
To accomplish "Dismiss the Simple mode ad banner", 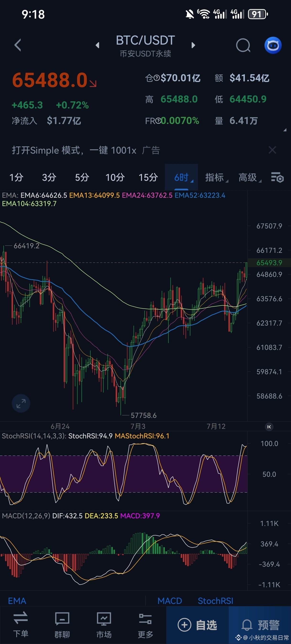I will click(x=272, y=150).
